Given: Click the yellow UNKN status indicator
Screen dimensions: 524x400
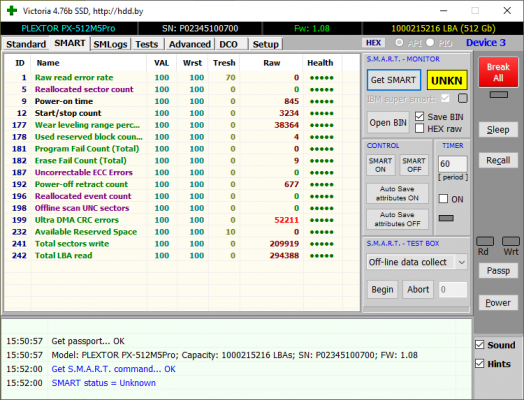Looking at the screenshot, I should pyautogui.click(x=446, y=80).
